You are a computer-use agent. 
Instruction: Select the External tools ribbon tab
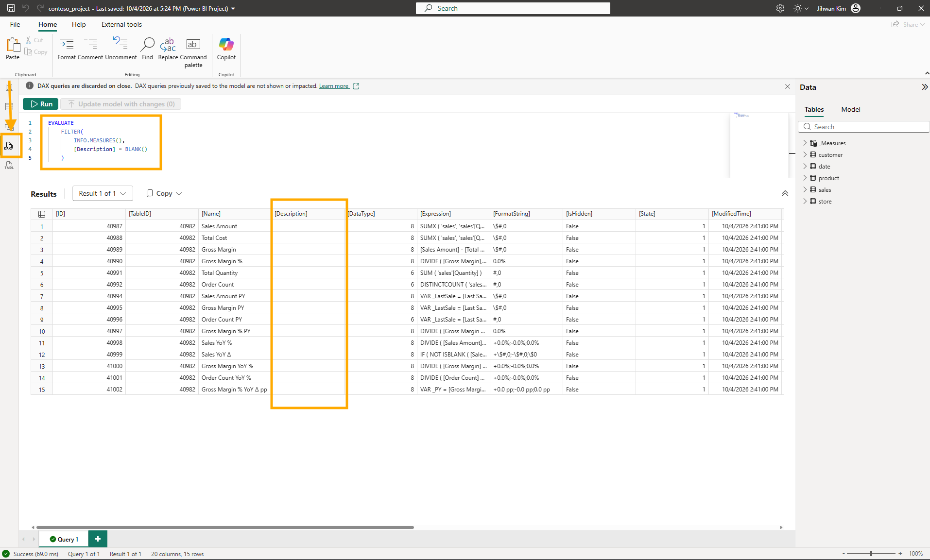(121, 24)
